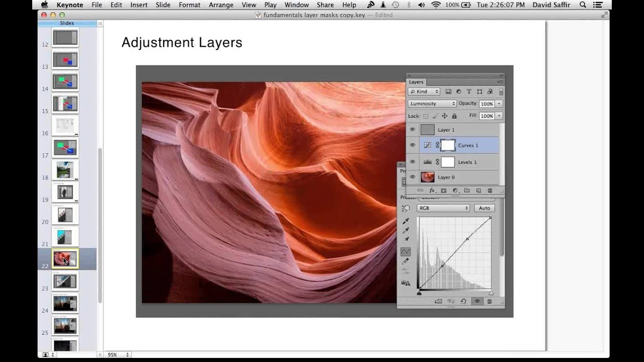Click the black point input slider triangle
Screen dimensions: 644x362
tap(419, 293)
